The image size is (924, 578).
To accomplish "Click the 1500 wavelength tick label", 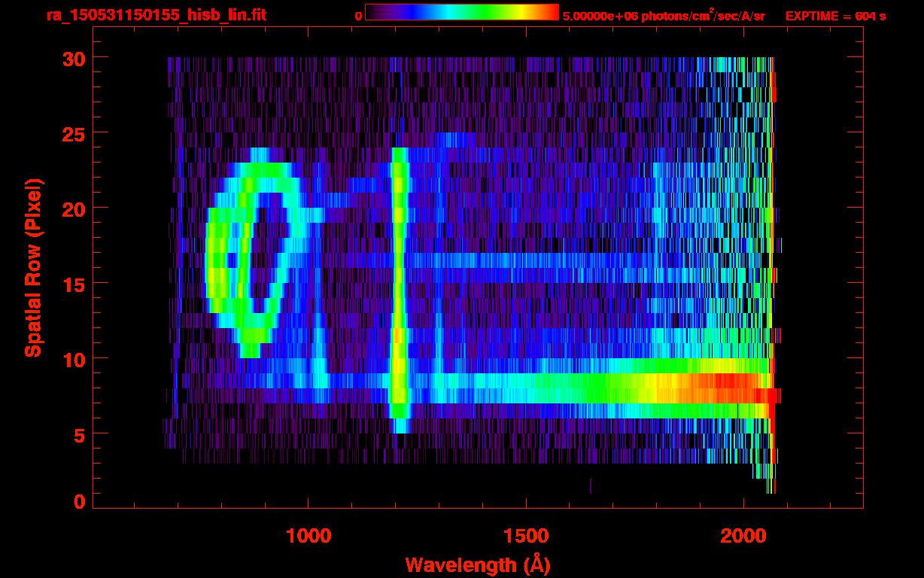I will 525,536.
